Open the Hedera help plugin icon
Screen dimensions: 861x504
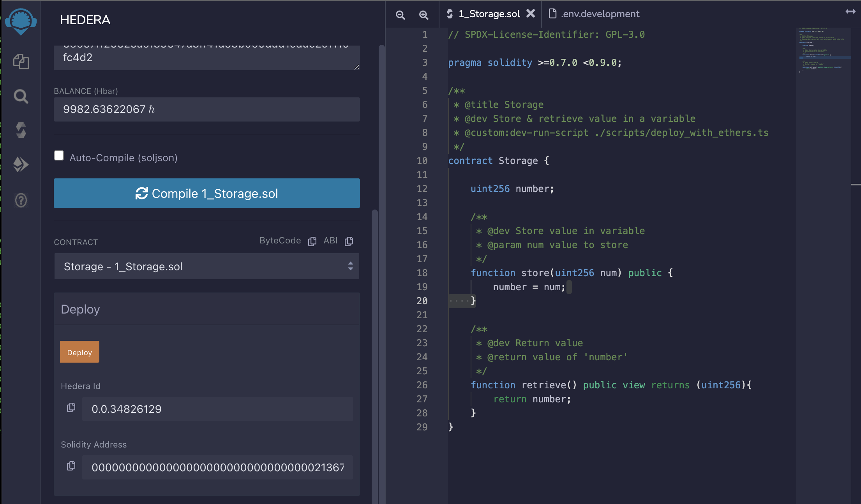click(x=21, y=200)
